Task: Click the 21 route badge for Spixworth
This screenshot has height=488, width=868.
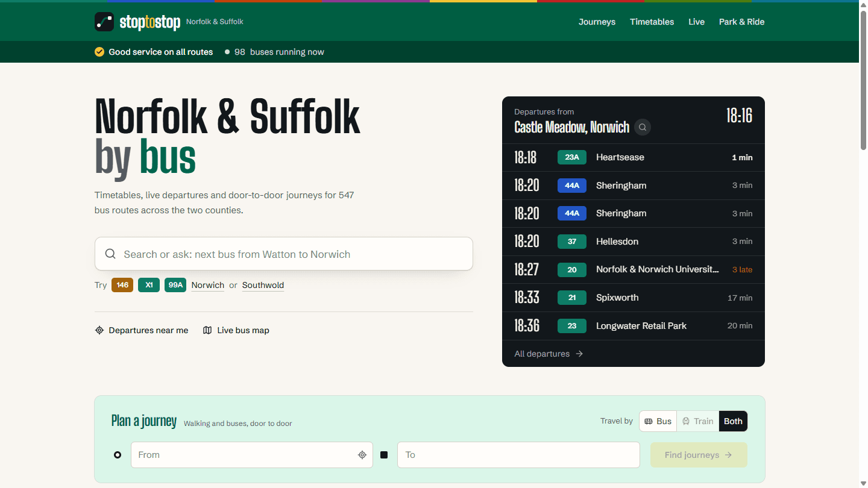Action: (572, 298)
